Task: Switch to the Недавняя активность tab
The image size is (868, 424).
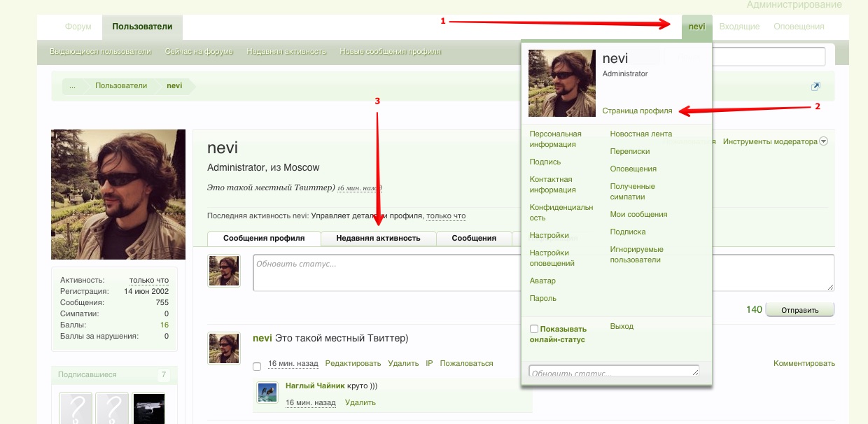Action: tap(378, 238)
